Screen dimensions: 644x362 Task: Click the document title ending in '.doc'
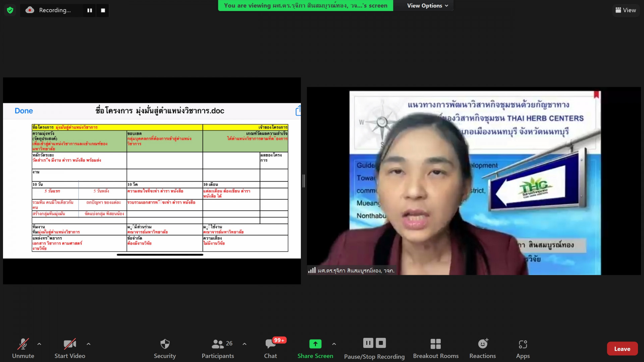160,111
